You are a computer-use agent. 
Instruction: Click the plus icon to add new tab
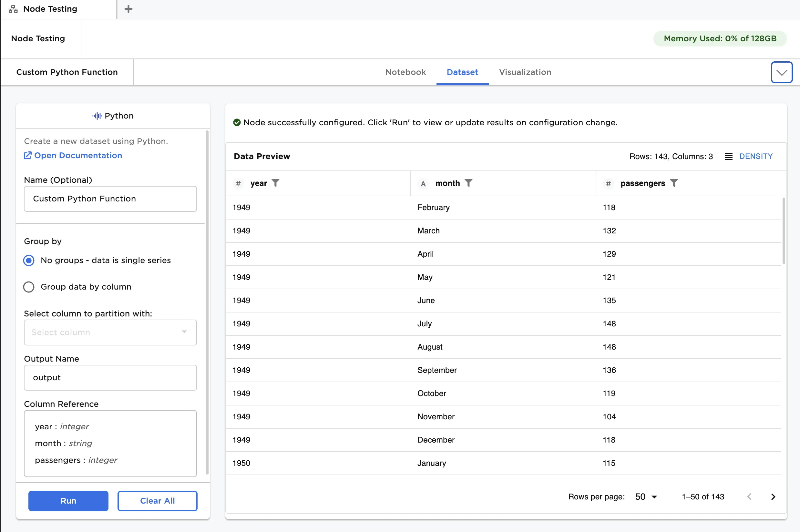[128, 9]
